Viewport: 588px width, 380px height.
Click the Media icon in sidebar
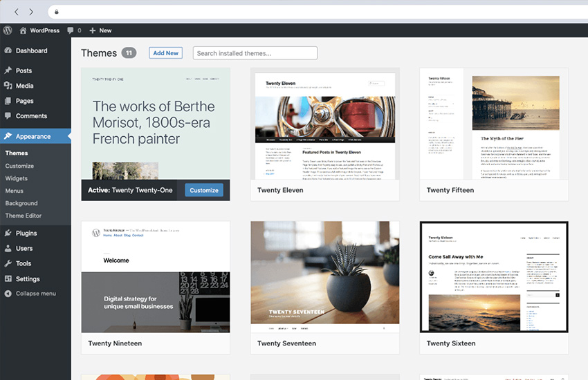pos(8,86)
